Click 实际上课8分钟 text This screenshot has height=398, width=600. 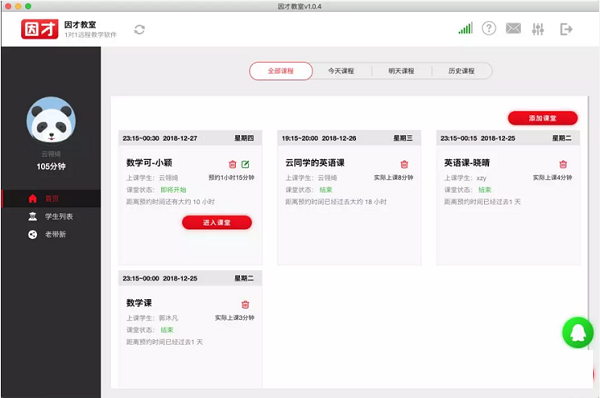coord(393,178)
